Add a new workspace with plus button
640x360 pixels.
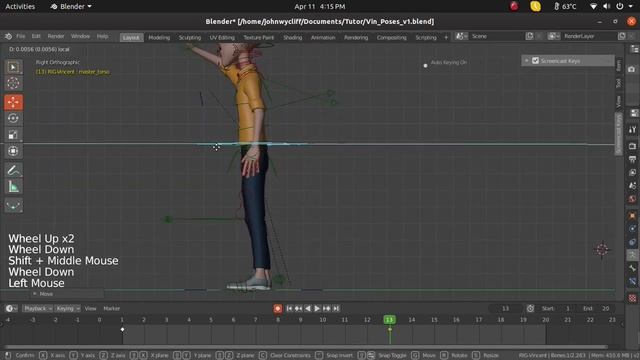(446, 38)
